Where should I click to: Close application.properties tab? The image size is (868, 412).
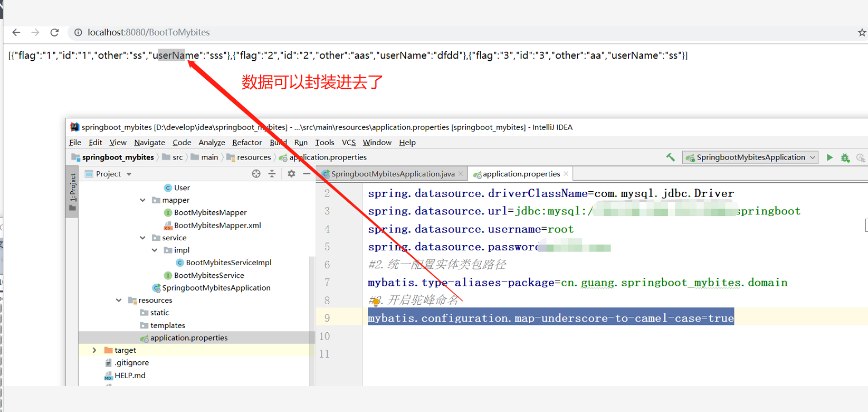click(x=566, y=174)
